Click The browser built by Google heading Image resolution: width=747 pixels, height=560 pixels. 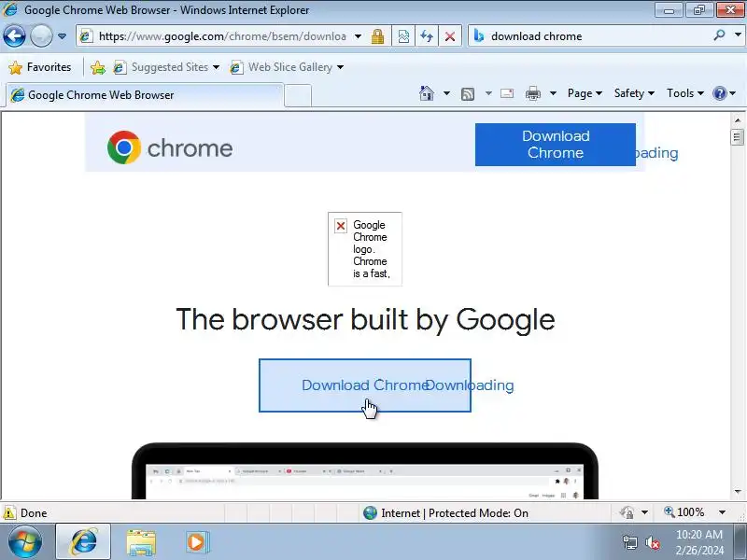tap(365, 319)
